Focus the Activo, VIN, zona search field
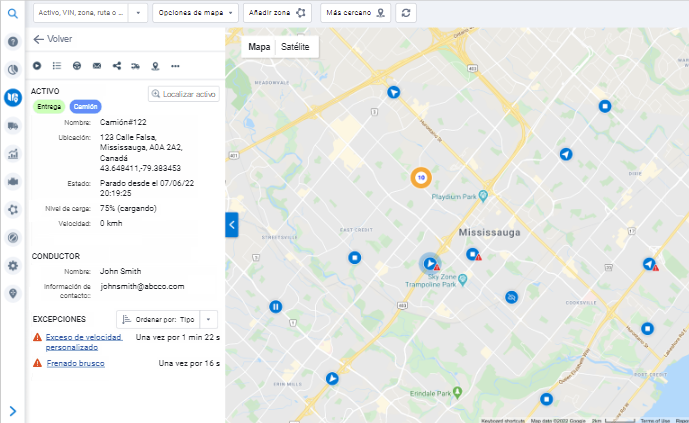This screenshot has height=423, width=689. point(81,13)
